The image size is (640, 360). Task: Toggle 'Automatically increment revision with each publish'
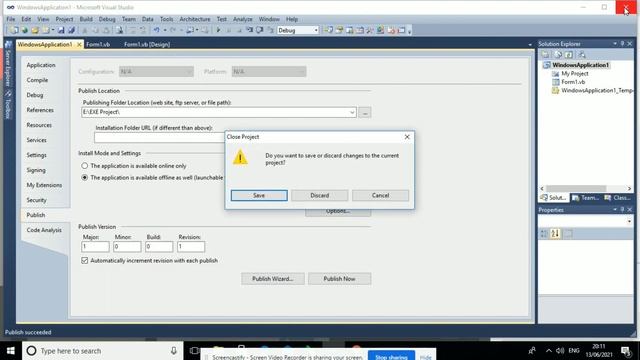(x=84, y=260)
